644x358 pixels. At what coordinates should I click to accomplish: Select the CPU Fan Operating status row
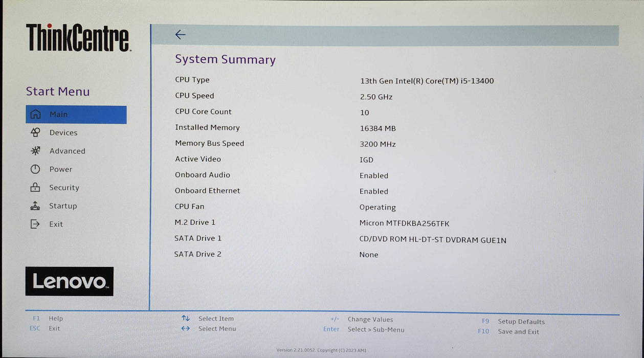tap(377, 207)
